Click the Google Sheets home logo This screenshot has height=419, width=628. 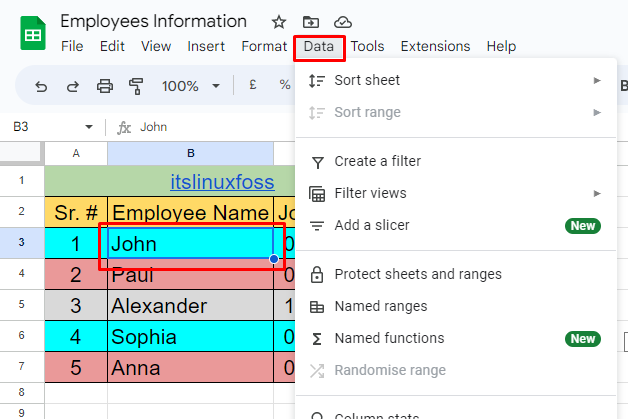click(x=33, y=33)
